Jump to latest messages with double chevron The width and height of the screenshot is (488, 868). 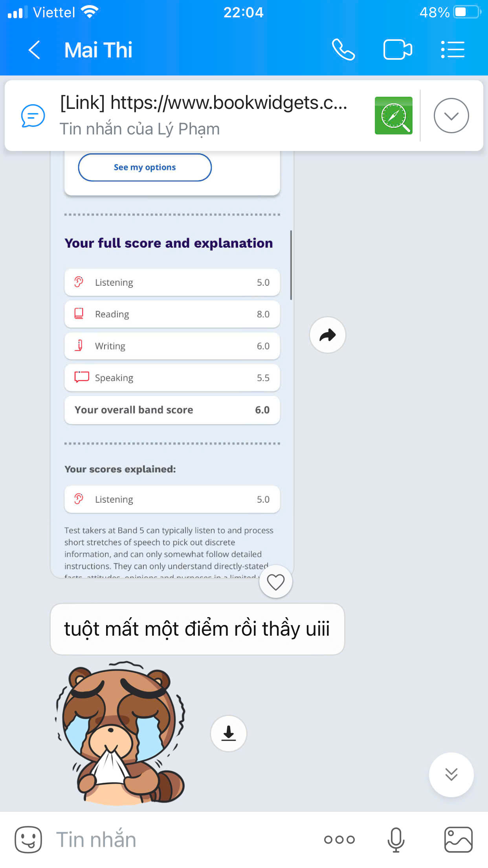[x=451, y=774]
